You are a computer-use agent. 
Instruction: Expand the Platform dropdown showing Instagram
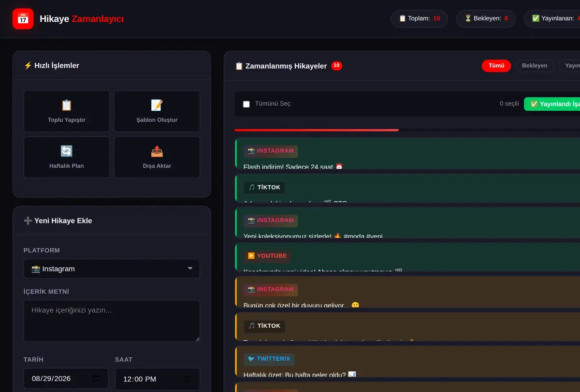(x=112, y=269)
